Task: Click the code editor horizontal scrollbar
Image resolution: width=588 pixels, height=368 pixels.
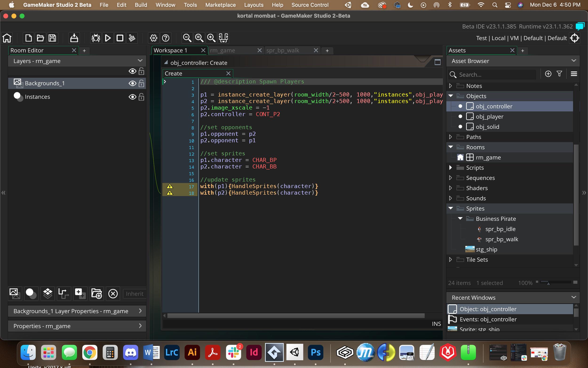Action: coord(296,316)
